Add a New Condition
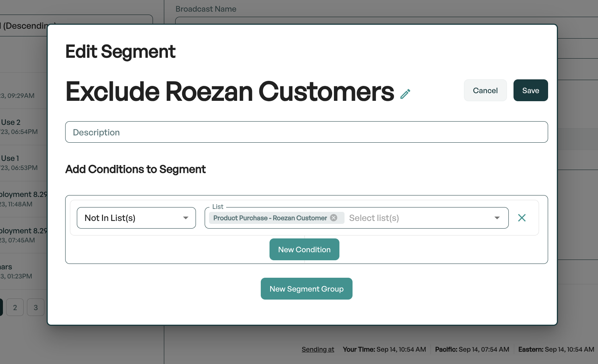598x364 pixels. (304, 249)
